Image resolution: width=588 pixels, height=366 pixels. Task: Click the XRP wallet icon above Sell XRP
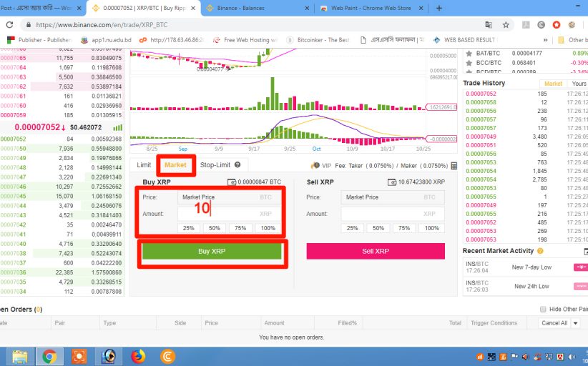(391, 182)
